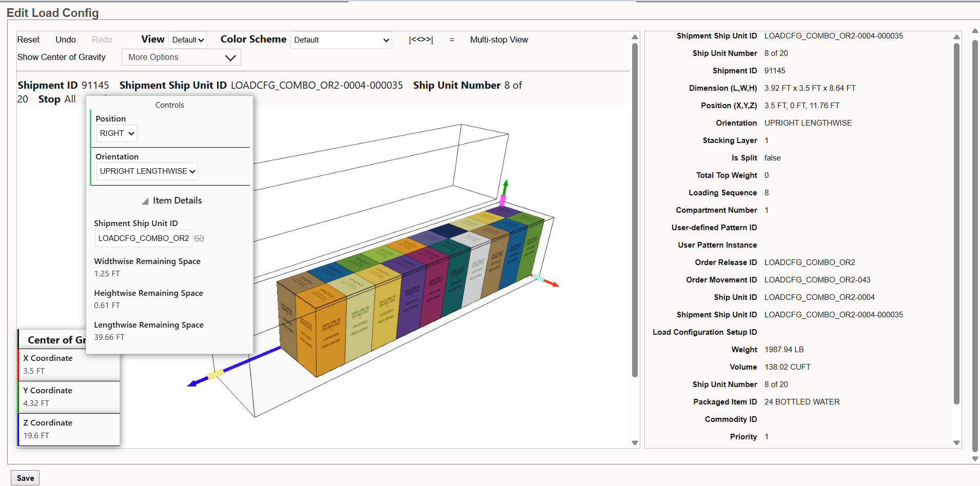Toggle Show Center of Gravity
The height and width of the screenshot is (486, 980).
pos(62,57)
